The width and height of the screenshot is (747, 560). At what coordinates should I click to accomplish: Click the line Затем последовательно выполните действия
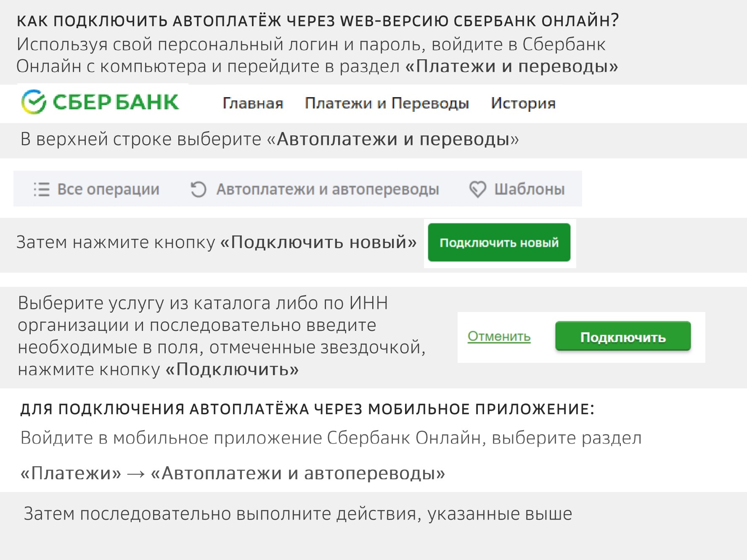pos(298,514)
